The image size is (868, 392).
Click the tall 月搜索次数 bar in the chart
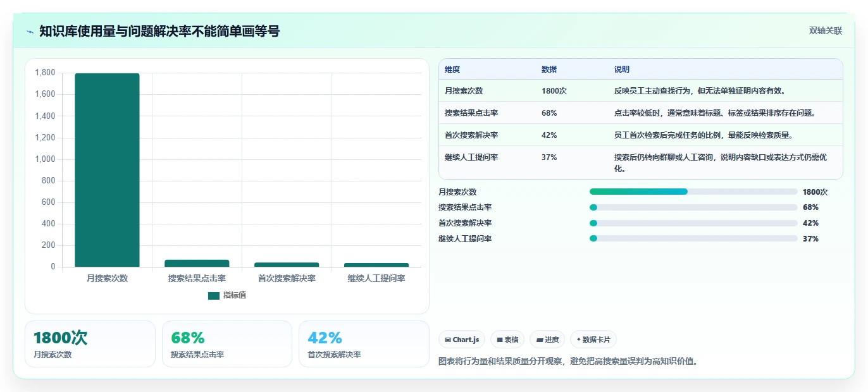tap(107, 170)
